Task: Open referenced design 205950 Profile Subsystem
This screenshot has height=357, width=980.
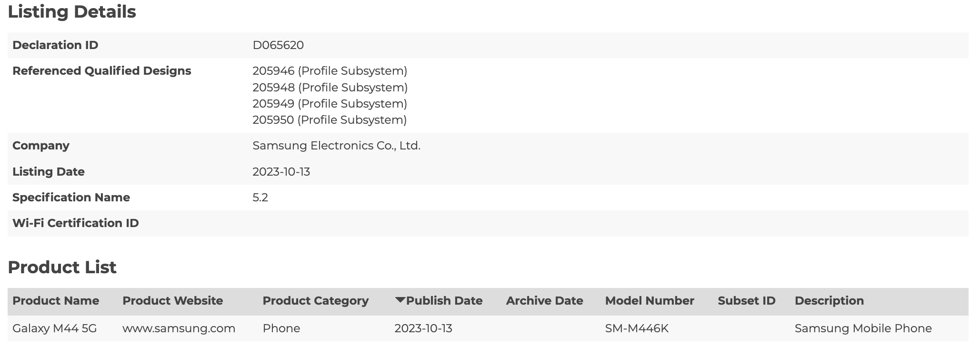Action: pyautogui.click(x=330, y=120)
